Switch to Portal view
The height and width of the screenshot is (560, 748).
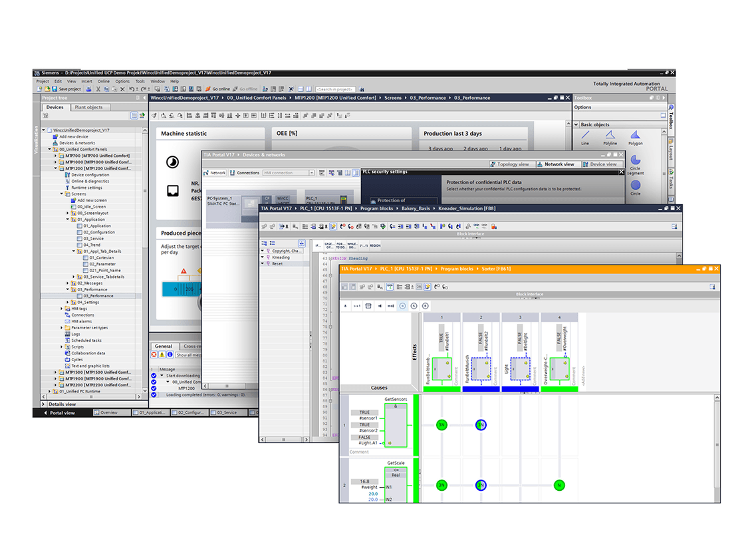[60, 413]
